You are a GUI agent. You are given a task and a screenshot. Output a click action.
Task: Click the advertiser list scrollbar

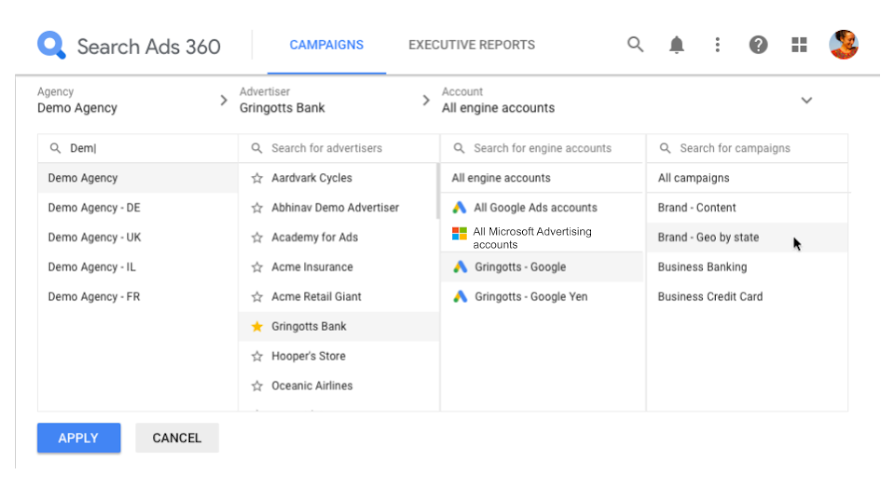coord(438,191)
